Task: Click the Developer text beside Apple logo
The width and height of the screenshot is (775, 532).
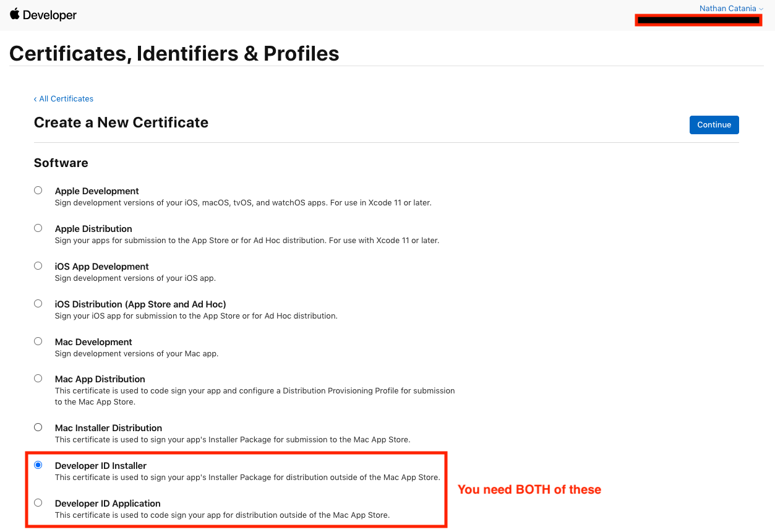Action: (x=49, y=15)
